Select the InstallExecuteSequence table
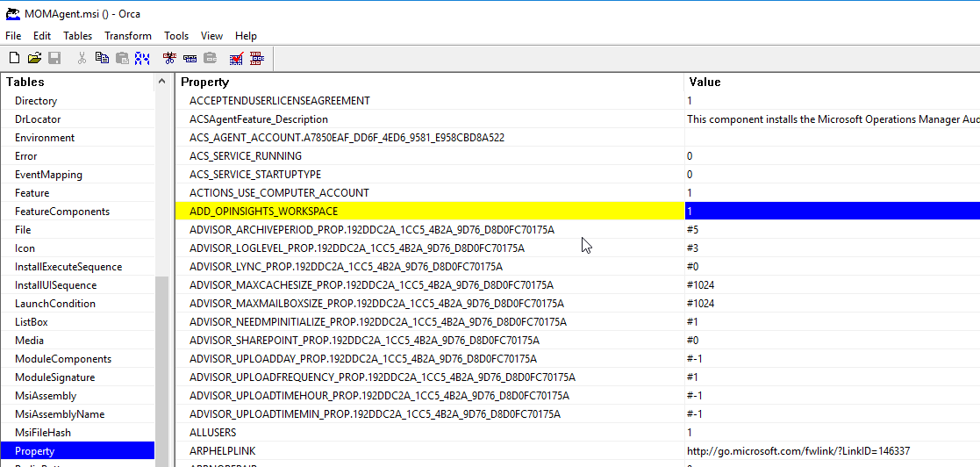The height and width of the screenshot is (467, 980). pyautogui.click(x=68, y=267)
